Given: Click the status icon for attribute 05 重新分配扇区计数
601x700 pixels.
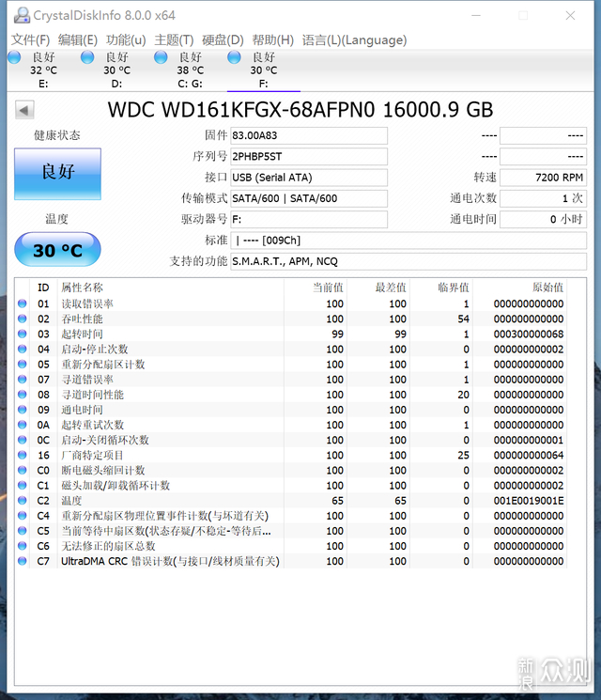Looking at the screenshot, I should click(23, 365).
